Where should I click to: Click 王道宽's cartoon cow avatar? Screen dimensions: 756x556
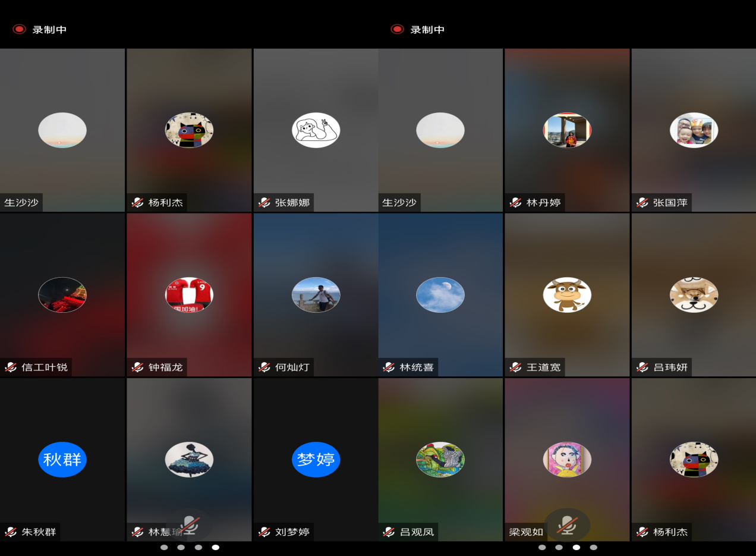point(567,295)
